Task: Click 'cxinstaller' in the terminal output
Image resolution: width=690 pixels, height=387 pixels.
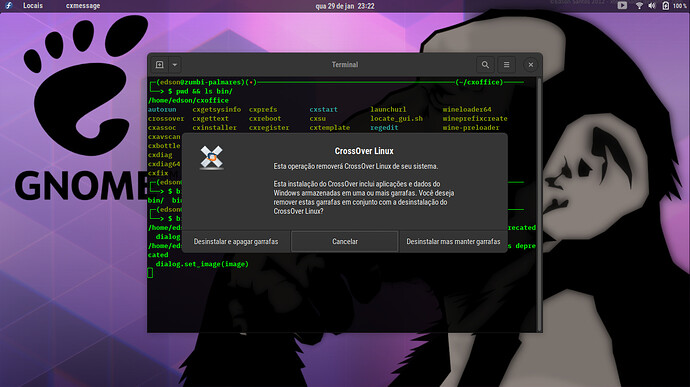Action: pyautogui.click(x=214, y=128)
